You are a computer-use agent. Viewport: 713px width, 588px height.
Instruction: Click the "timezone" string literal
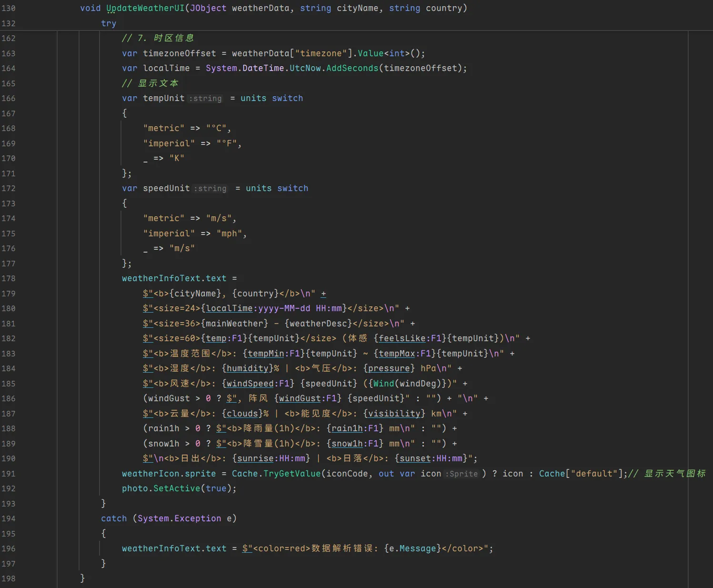coord(321,53)
